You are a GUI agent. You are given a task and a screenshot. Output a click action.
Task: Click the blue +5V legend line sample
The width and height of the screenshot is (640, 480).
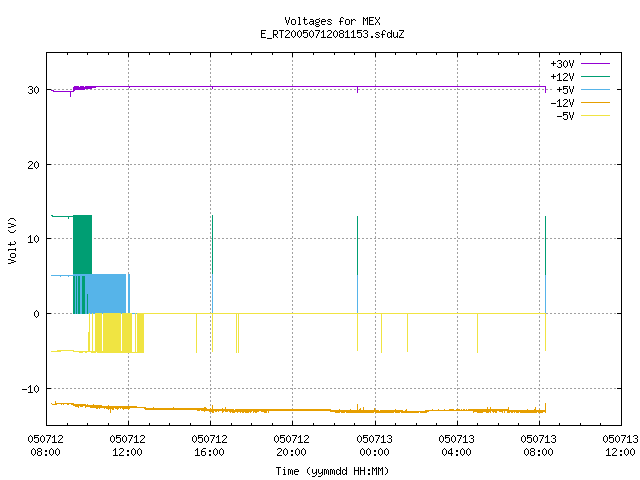click(x=596, y=89)
